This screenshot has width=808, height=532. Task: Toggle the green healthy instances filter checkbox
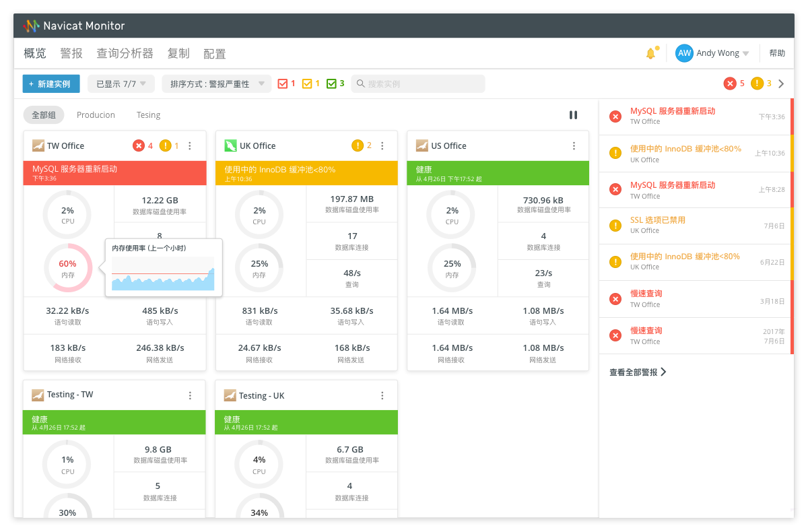pyautogui.click(x=331, y=84)
